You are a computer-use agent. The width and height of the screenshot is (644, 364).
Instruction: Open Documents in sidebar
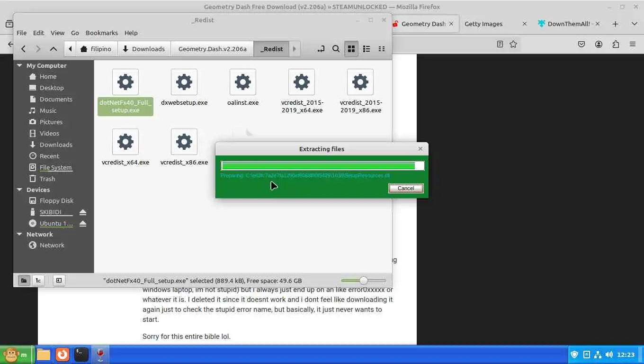tap(56, 99)
